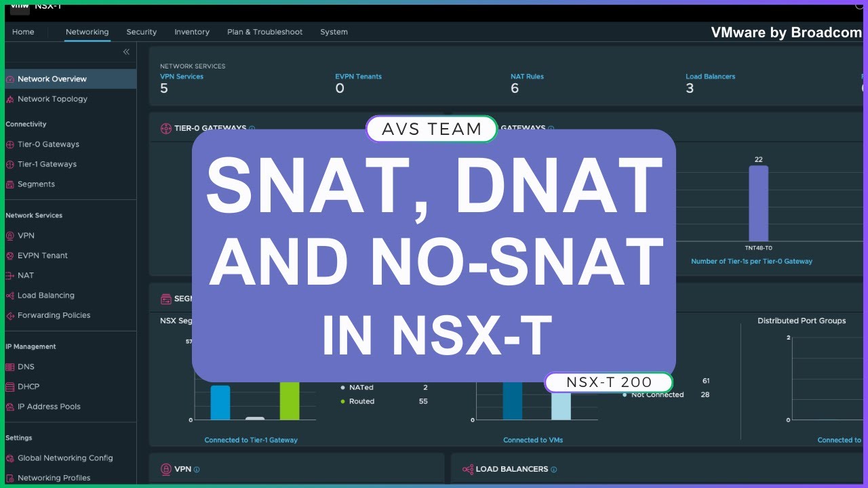Click the Segments sidebar icon

10,184
